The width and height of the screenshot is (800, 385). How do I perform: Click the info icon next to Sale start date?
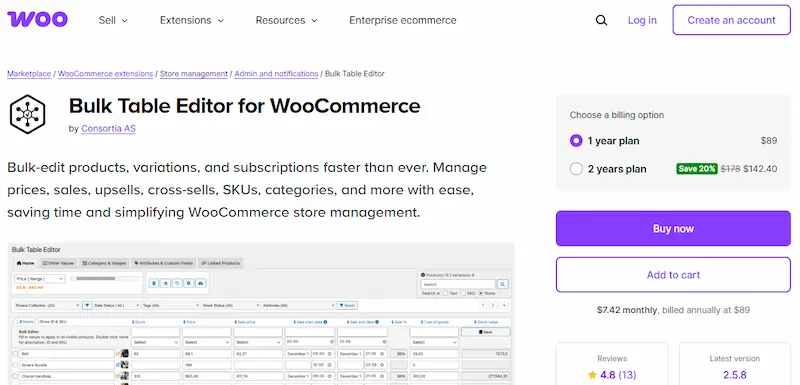point(326,322)
